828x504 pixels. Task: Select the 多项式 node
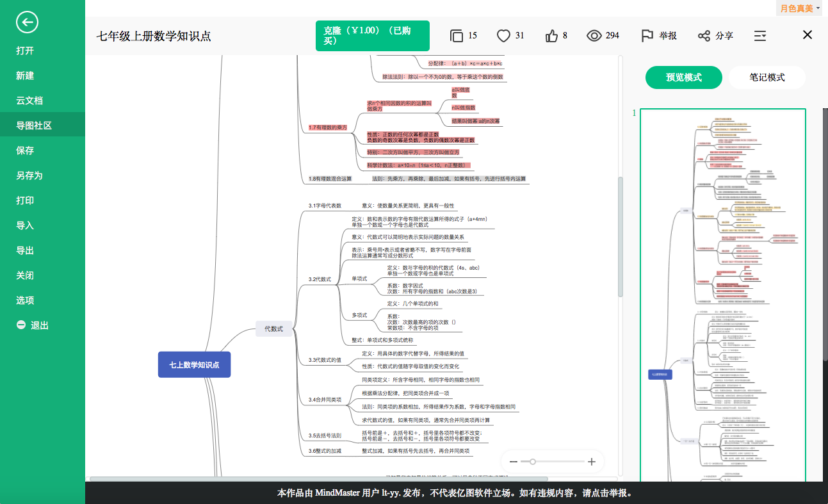tap(359, 315)
